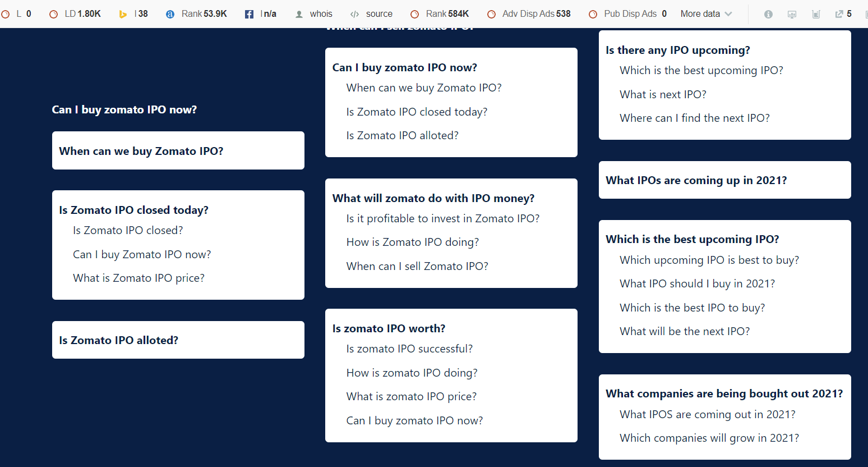Screen dimensions: 868x467
Task: Click 'Which companies will grow in 2021?'
Action: [709, 438]
